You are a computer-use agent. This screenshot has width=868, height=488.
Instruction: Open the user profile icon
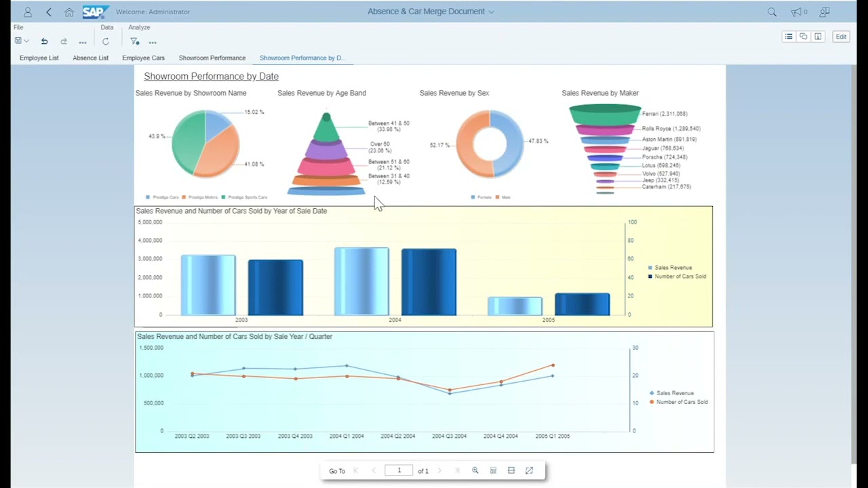coord(28,12)
